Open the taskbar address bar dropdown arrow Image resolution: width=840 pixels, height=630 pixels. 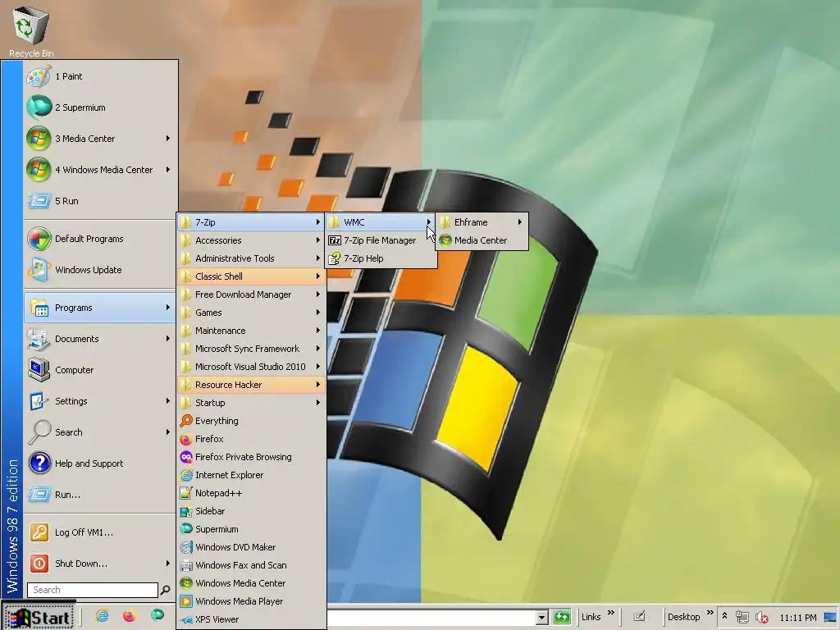tap(541, 617)
